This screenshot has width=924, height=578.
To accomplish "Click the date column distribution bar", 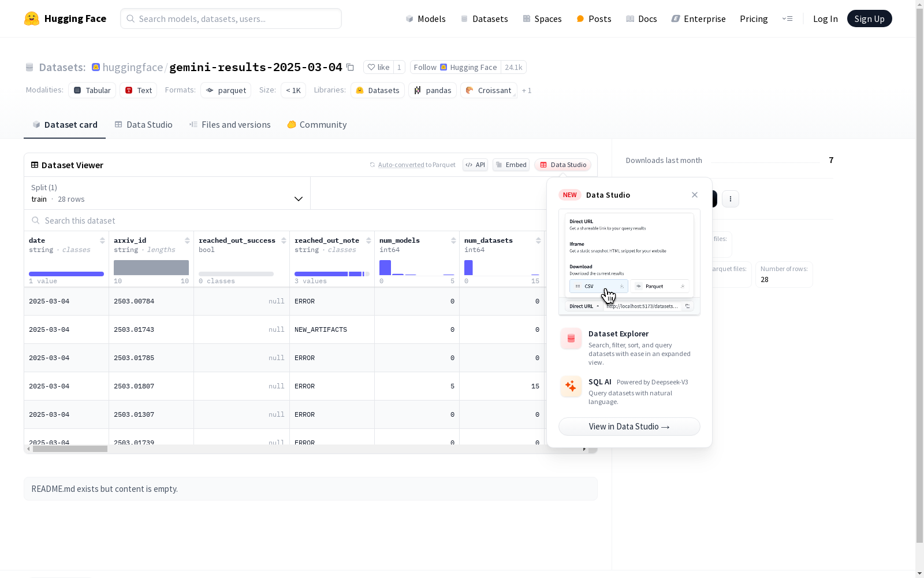I will 66,274.
